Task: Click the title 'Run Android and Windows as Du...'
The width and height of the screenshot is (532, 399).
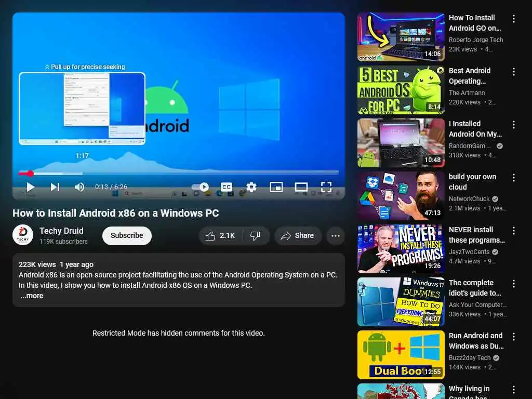Action: click(x=476, y=341)
